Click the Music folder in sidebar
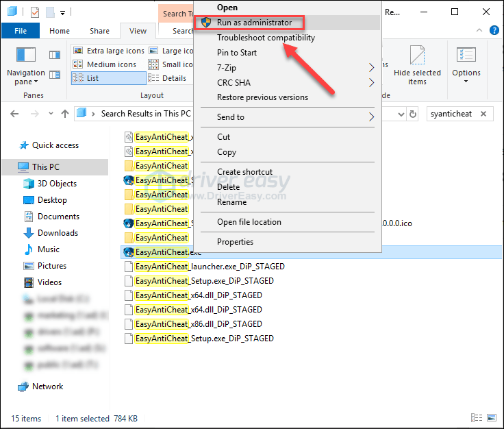Image resolution: width=504 pixels, height=429 pixels. click(x=49, y=249)
